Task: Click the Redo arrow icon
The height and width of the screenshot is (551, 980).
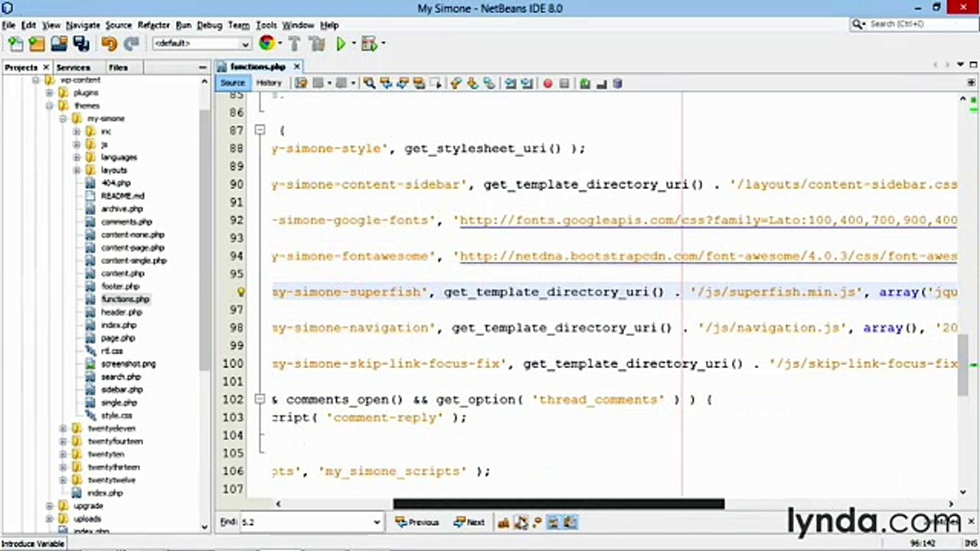Action: [131, 44]
